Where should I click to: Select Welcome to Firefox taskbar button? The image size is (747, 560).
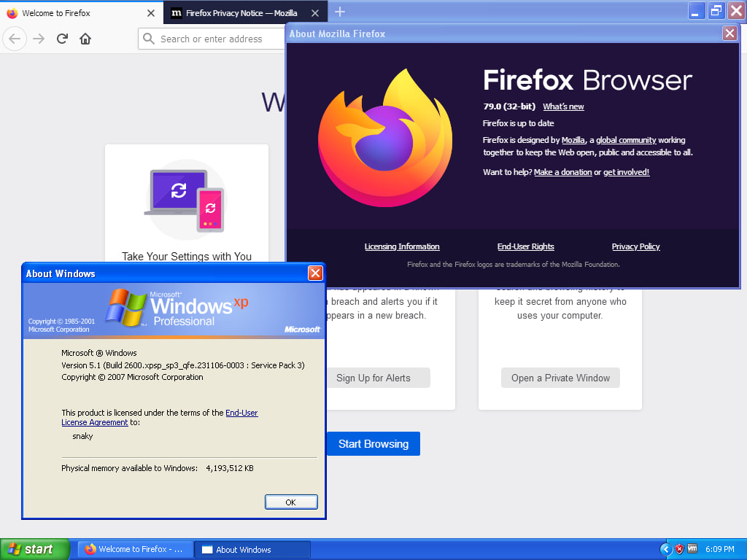[x=135, y=549]
